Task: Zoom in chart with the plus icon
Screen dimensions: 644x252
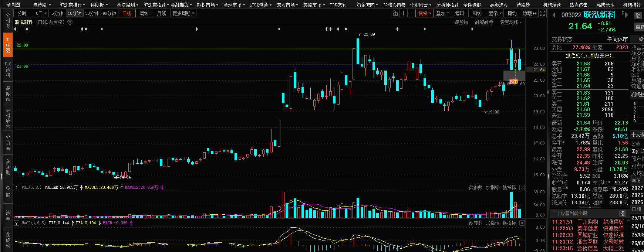Action: (x=403, y=13)
